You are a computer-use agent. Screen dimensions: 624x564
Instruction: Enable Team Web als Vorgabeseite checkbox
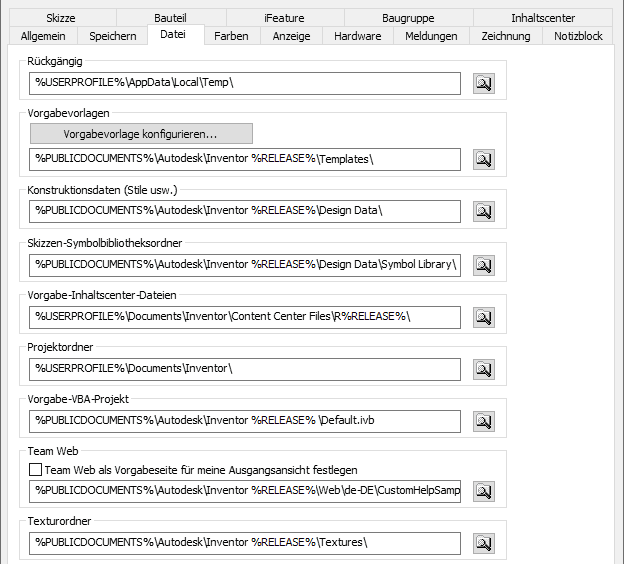point(36,470)
